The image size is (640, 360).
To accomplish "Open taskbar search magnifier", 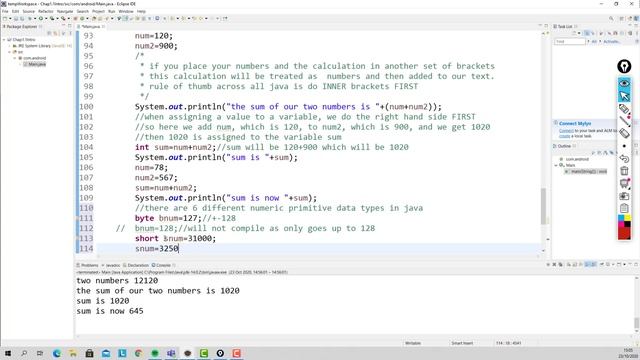I will 24,353.
